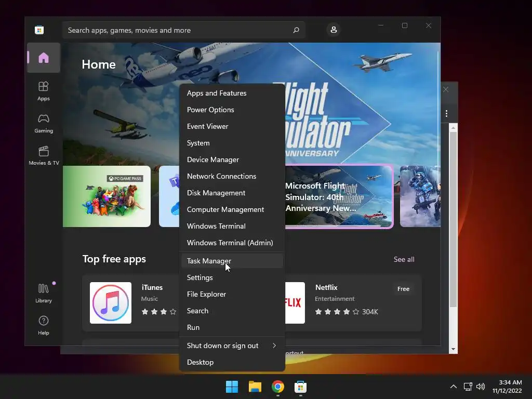Open the Library in Store sidebar

[x=44, y=293]
